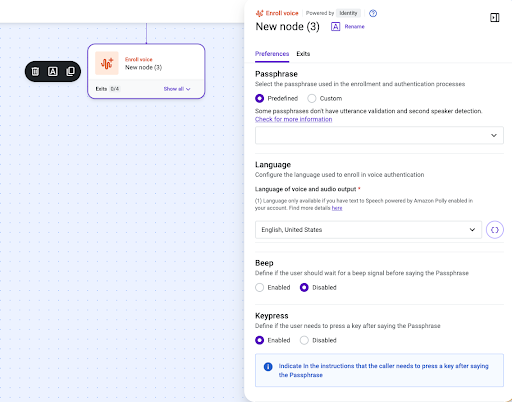The height and width of the screenshot is (402, 512).
Task: Click the Identity powered-by badge
Action: [348, 13]
